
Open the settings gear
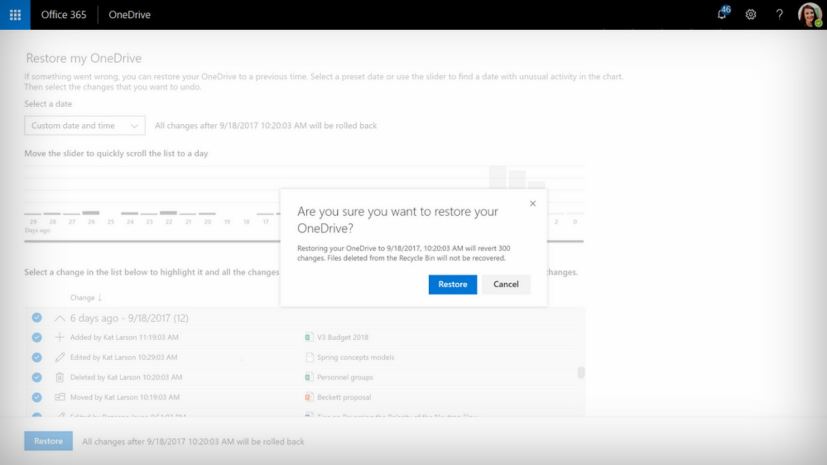tap(751, 15)
